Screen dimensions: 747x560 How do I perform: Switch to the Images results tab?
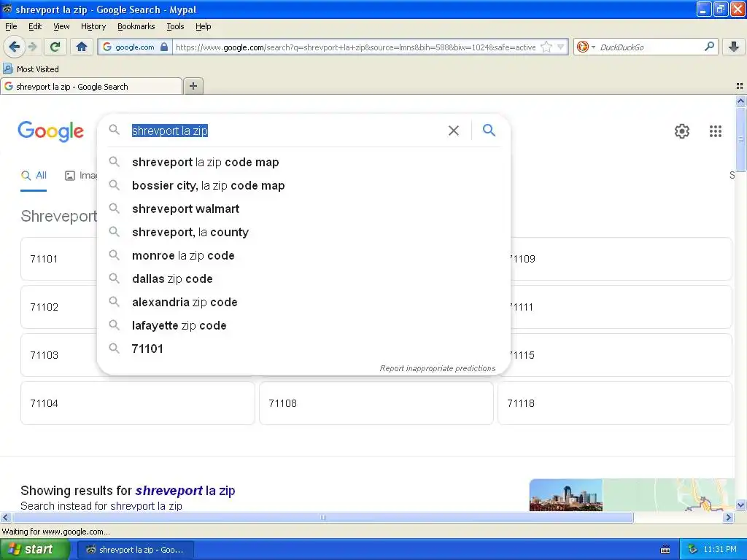click(x=80, y=176)
